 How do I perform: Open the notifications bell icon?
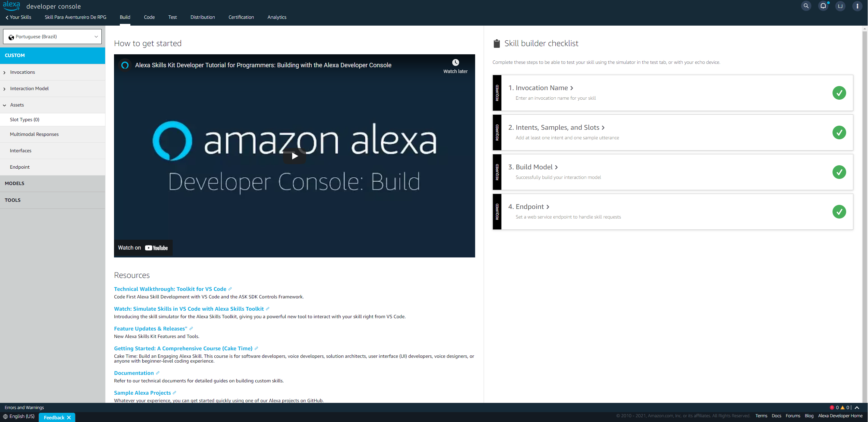pyautogui.click(x=823, y=6)
